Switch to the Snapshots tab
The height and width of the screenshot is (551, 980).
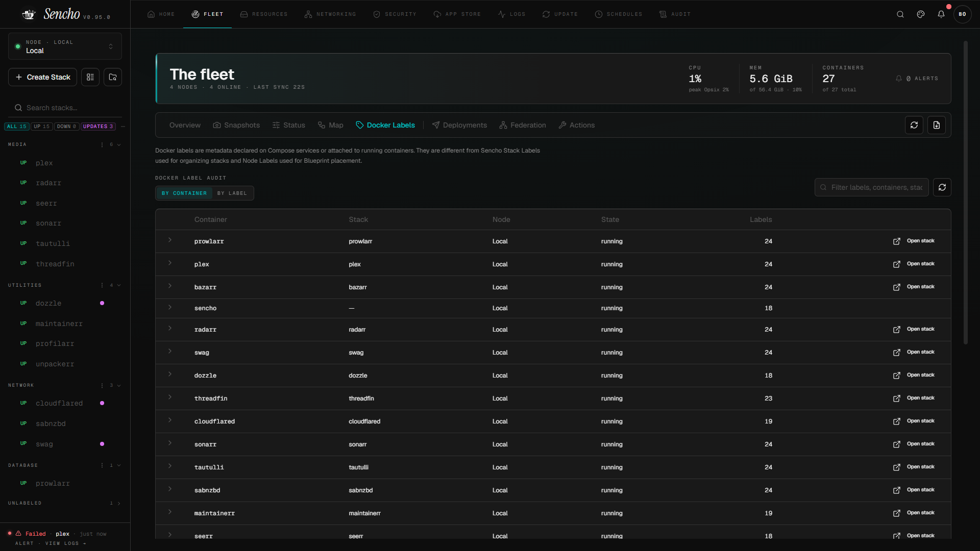pyautogui.click(x=236, y=125)
